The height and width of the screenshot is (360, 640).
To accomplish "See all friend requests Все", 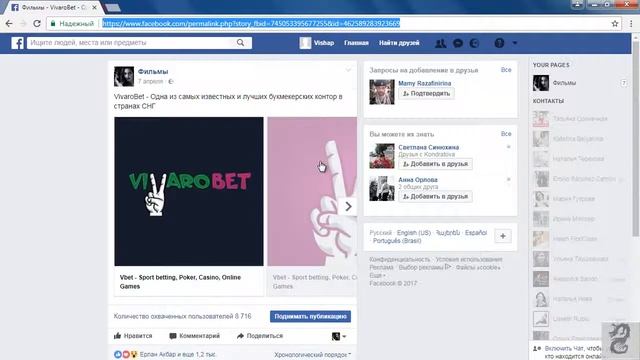I will click(x=506, y=70).
